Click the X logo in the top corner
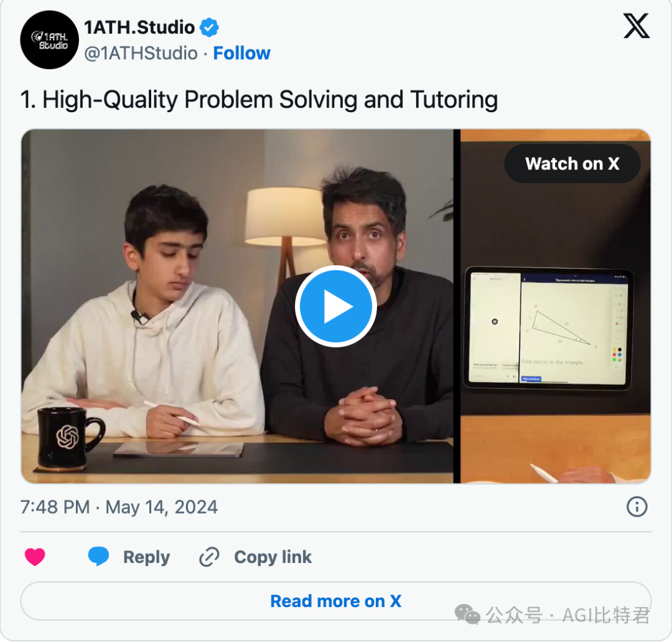672x642 pixels. 636,26
